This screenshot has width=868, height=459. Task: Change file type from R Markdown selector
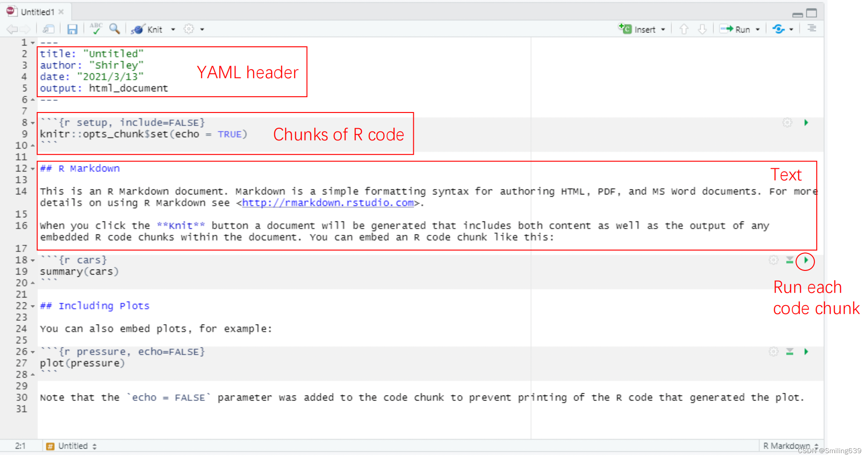click(x=791, y=446)
